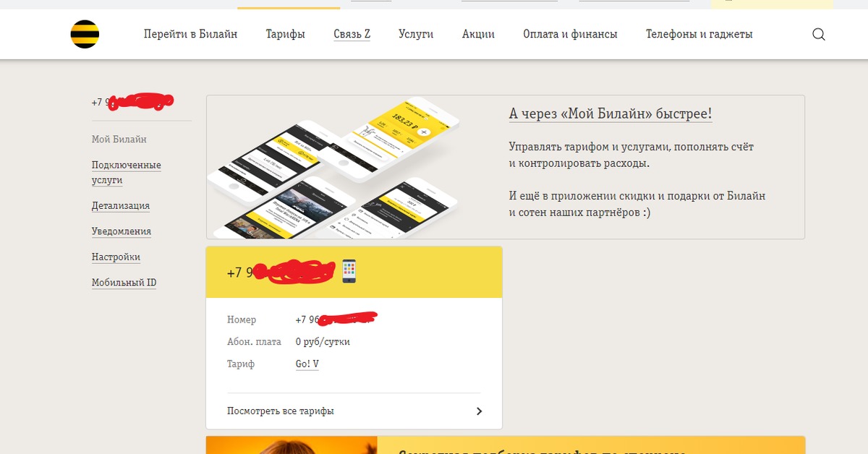Go to the 'Акции' menu item
The image size is (868, 454).
click(478, 34)
